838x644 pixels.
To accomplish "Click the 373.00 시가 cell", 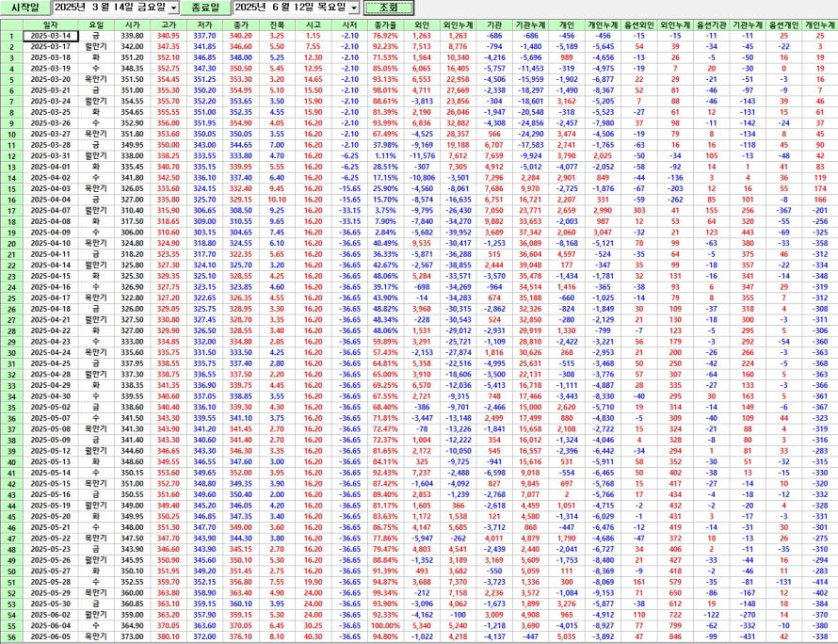I will click(x=132, y=636).
